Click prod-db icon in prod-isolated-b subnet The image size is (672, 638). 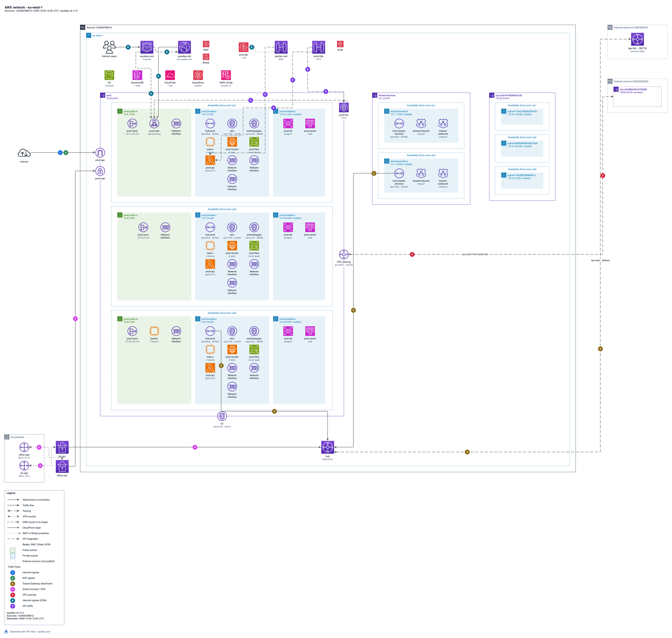[x=288, y=123]
